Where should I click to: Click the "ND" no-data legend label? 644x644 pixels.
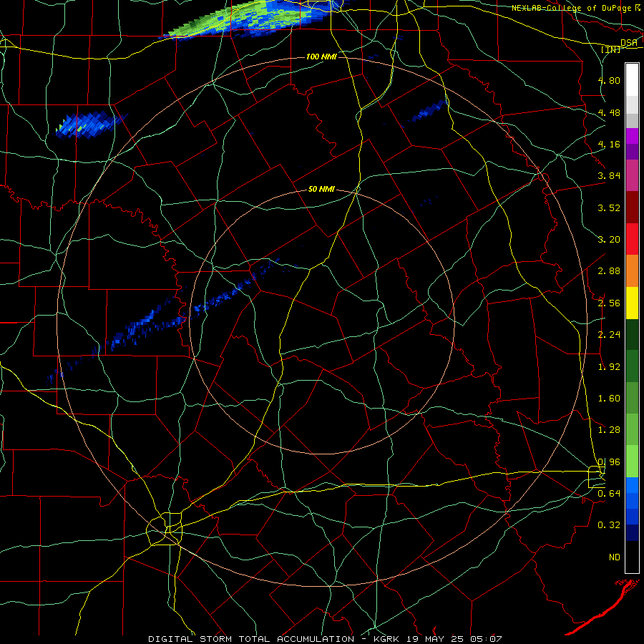tap(615, 557)
